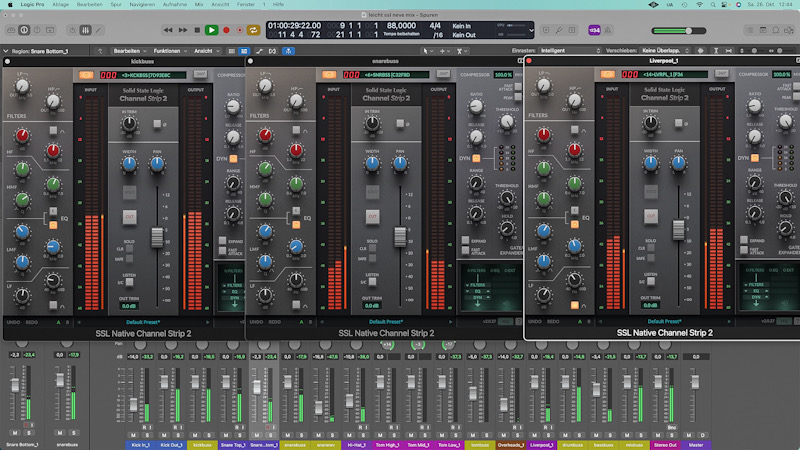Open the Ablage menu
Viewport: 800px width, 450px height.
60,4
